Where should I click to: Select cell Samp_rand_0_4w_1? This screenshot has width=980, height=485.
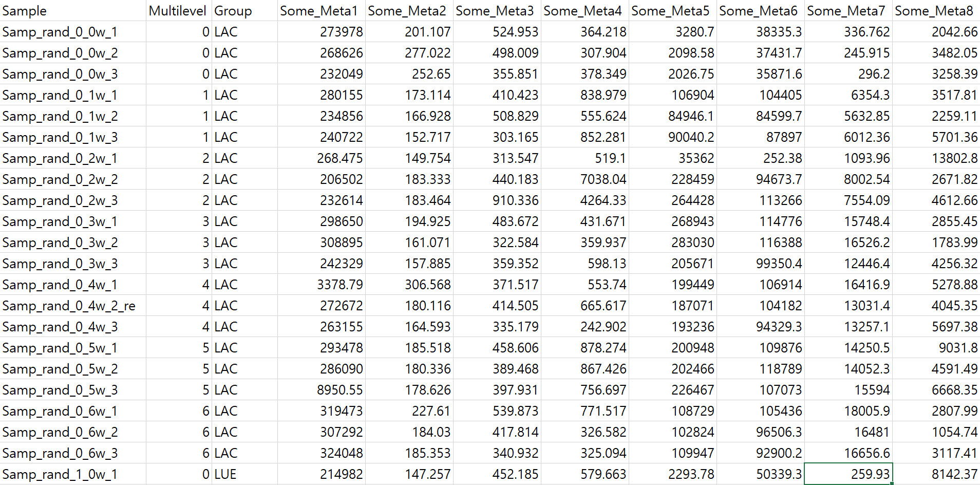pyautogui.click(x=73, y=285)
